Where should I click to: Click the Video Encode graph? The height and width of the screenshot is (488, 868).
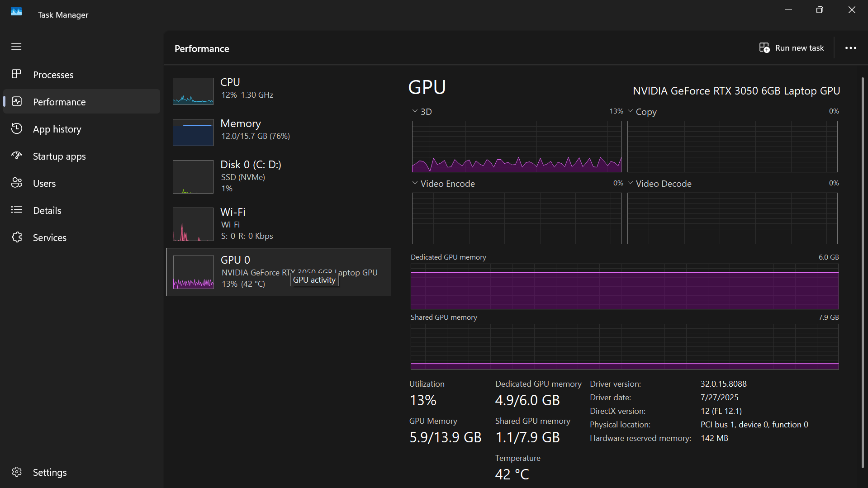517,218
